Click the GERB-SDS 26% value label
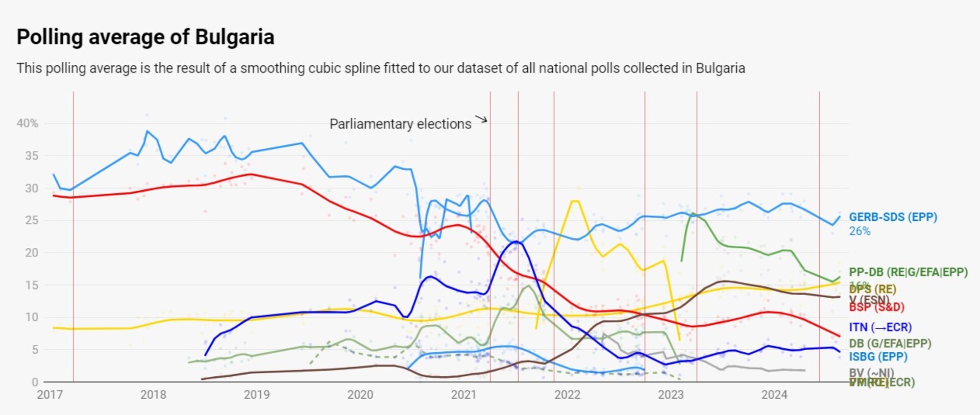Viewport: 980px width, 415px height. coord(860,231)
